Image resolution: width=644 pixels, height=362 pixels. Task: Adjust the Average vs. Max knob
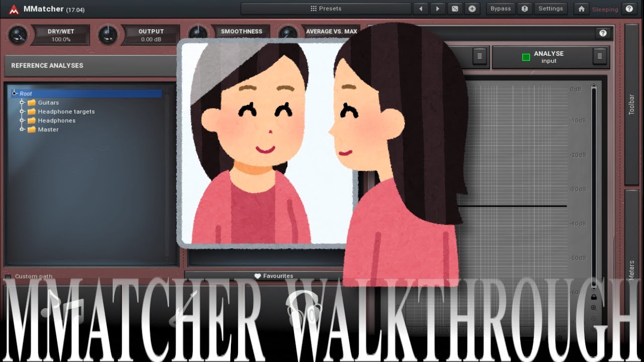pyautogui.click(x=288, y=34)
